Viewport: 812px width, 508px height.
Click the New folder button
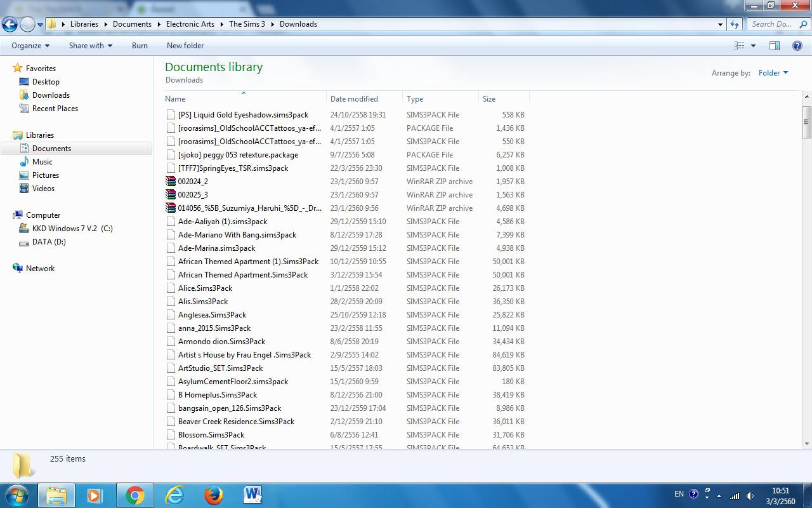coord(185,46)
